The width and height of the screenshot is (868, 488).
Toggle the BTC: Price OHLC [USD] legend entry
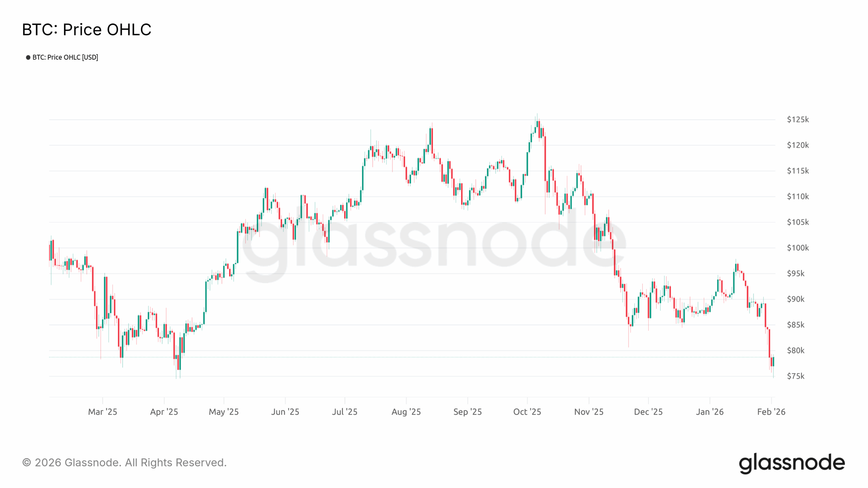tap(65, 57)
